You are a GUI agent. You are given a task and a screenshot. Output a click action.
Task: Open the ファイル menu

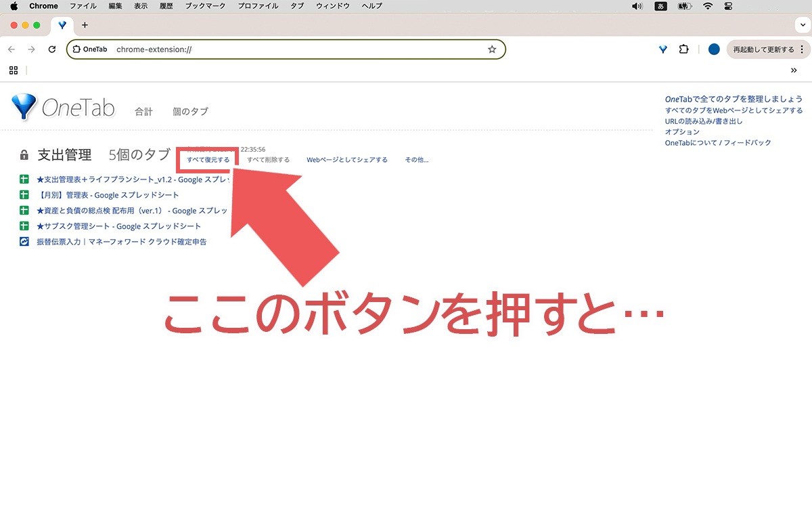(83, 6)
